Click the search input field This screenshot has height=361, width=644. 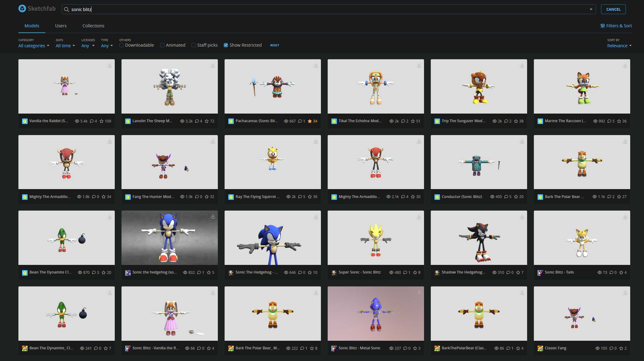(329, 9)
